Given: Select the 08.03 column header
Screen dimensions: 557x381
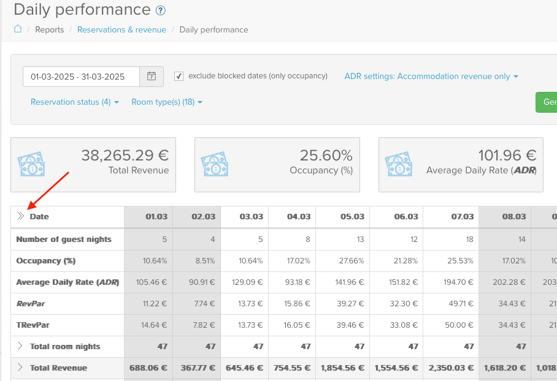Looking at the screenshot, I should [x=505, y=217].
